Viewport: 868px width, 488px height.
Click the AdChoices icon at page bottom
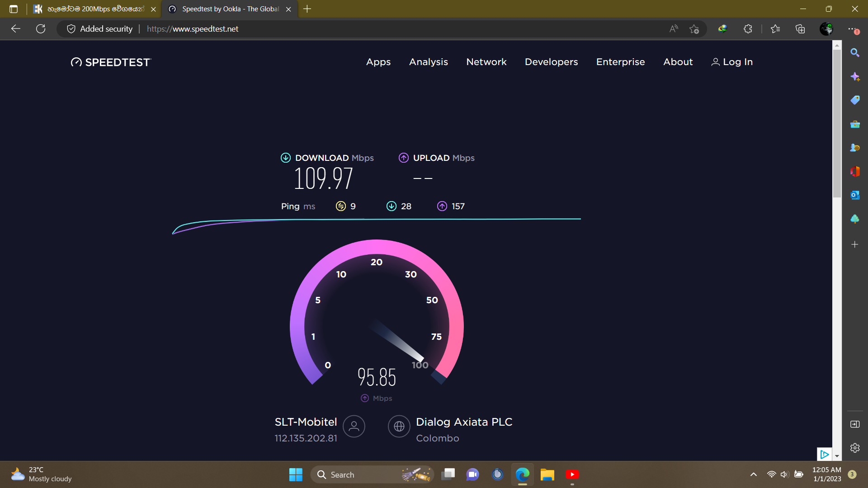(824, 454)
